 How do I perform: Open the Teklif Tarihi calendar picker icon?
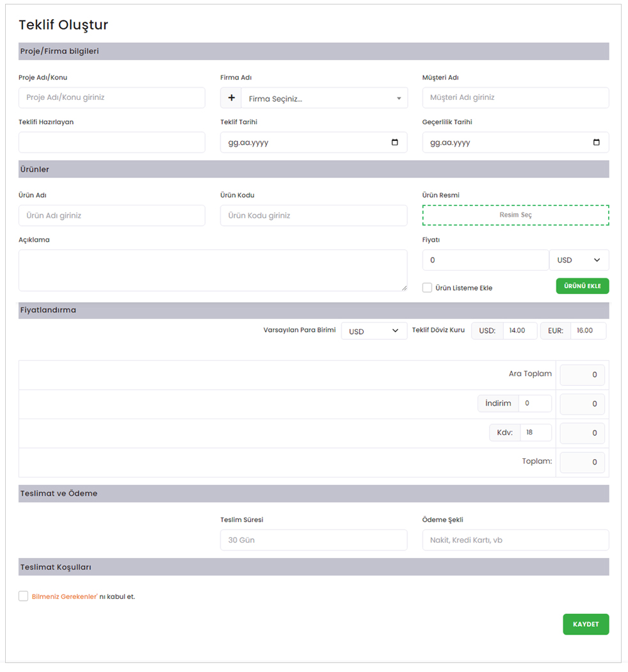point(394,143)
